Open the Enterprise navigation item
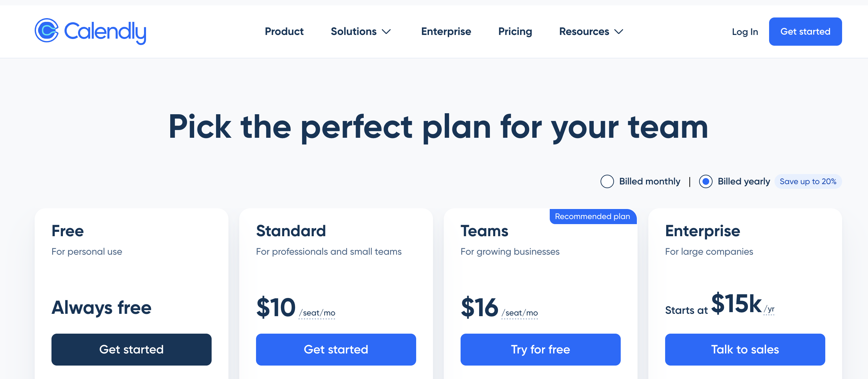 446,31
